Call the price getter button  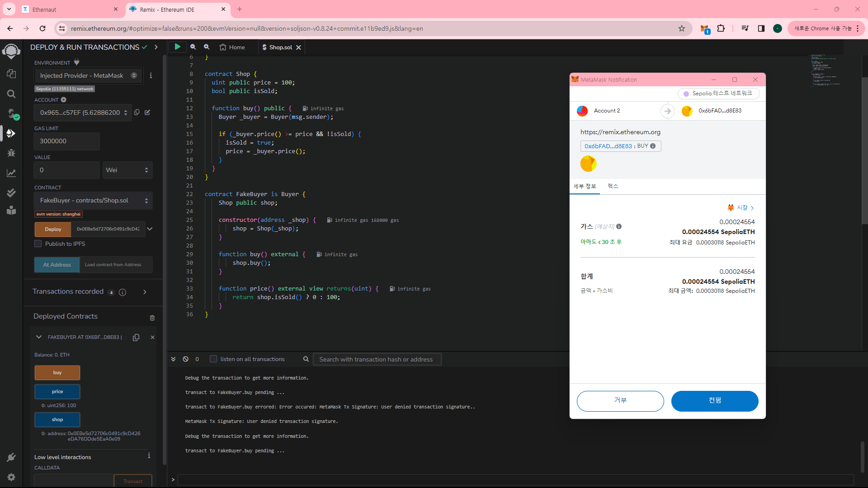pos(57,392)
